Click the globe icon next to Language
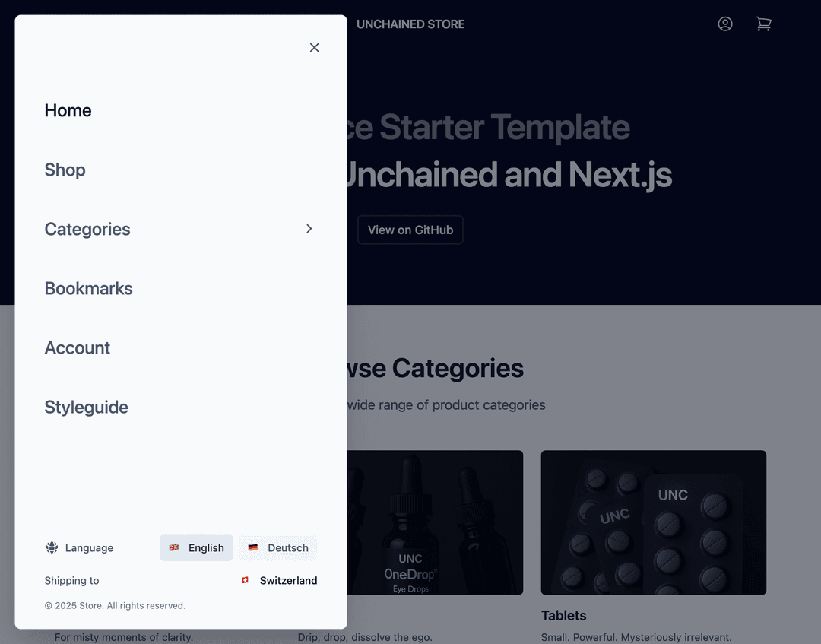The height and width of the screenshot is (644, 821). 52,547
